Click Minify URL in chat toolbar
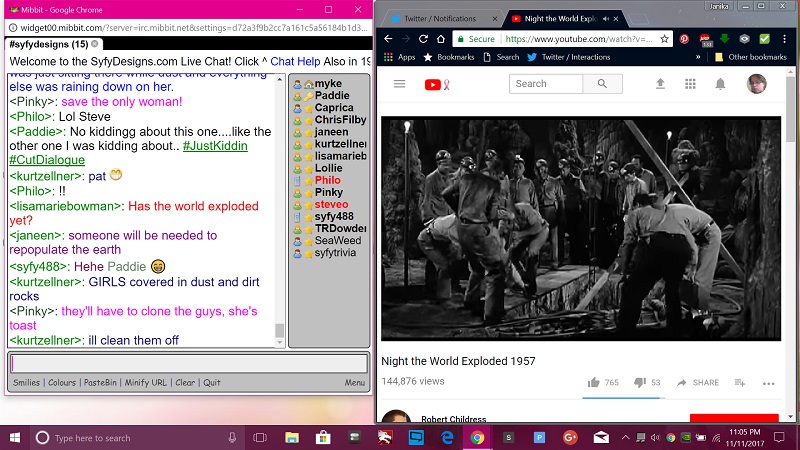The width and height of the screenshot is (800, 450). tap(145, 383)
